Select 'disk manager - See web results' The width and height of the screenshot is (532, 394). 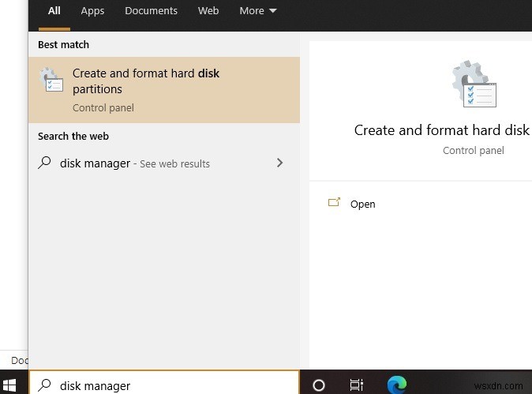(135, 163)
